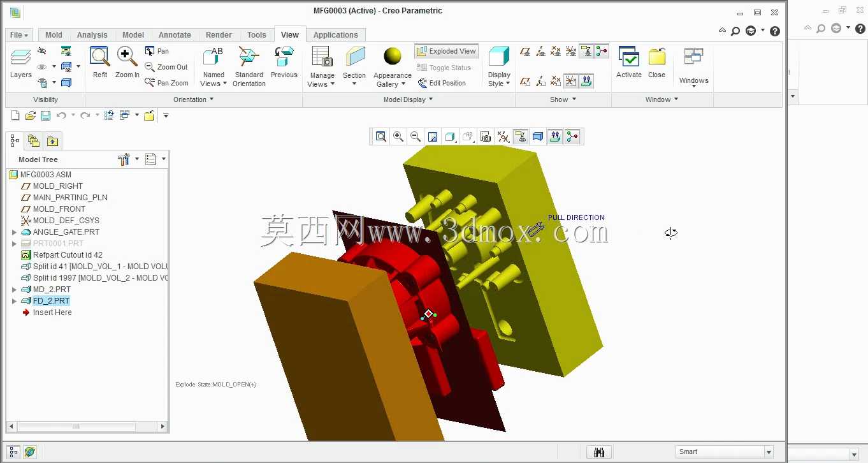This screenshot has height=463, width=868.
Task: Undo the last action
Action: coord(61,115)
